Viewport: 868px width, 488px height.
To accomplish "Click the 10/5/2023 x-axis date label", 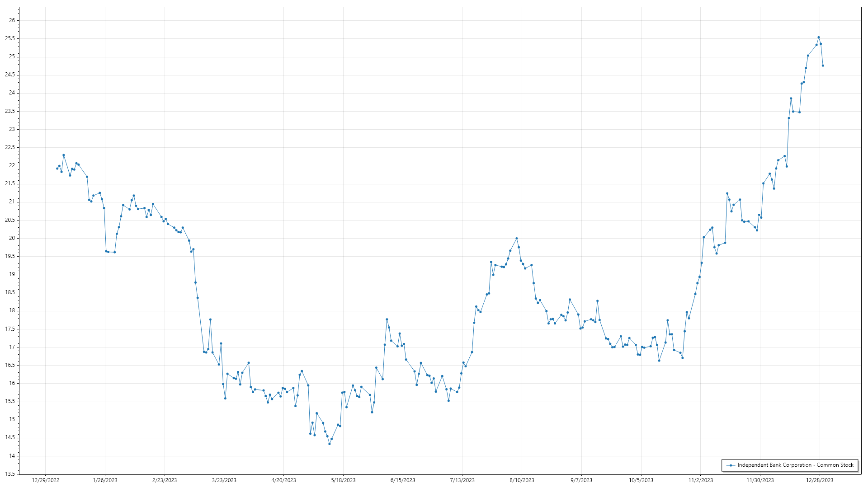I will [641, 480].
